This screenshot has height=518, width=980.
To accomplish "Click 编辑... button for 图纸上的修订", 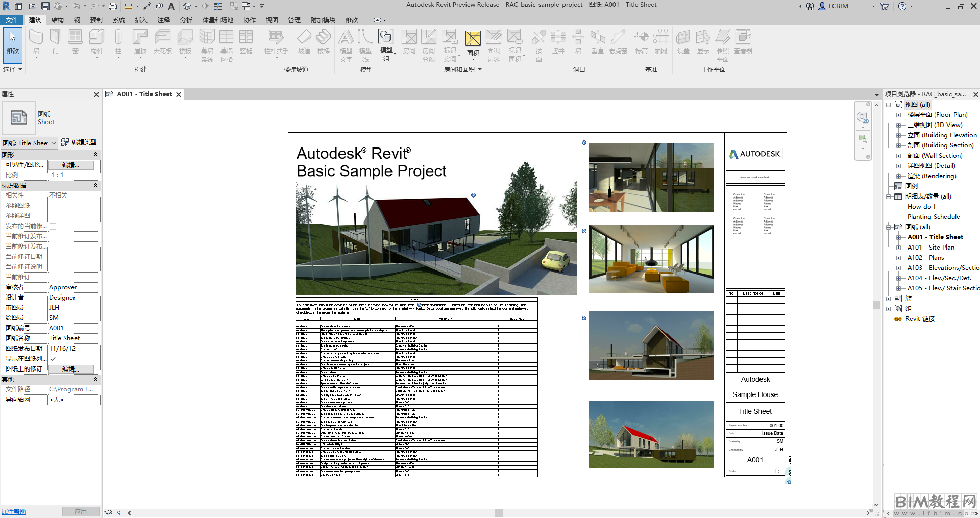I will 71,369.
